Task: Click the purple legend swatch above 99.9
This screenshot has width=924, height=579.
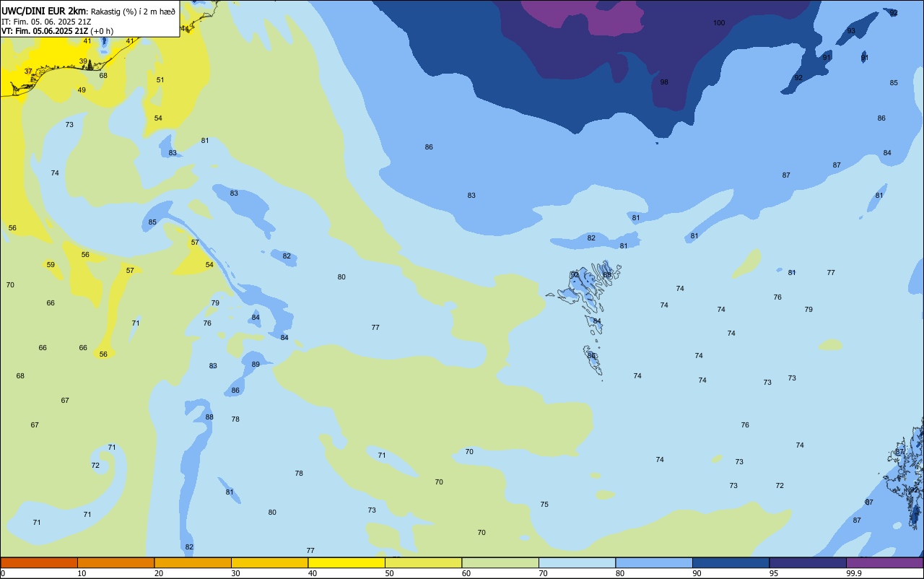Action: [884, 562]
